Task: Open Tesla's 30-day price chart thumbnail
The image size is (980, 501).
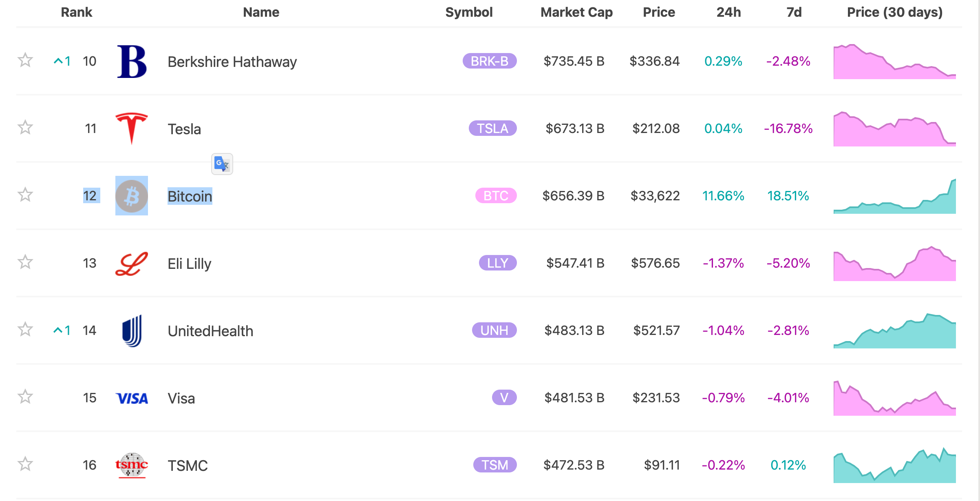Action: 894,129
